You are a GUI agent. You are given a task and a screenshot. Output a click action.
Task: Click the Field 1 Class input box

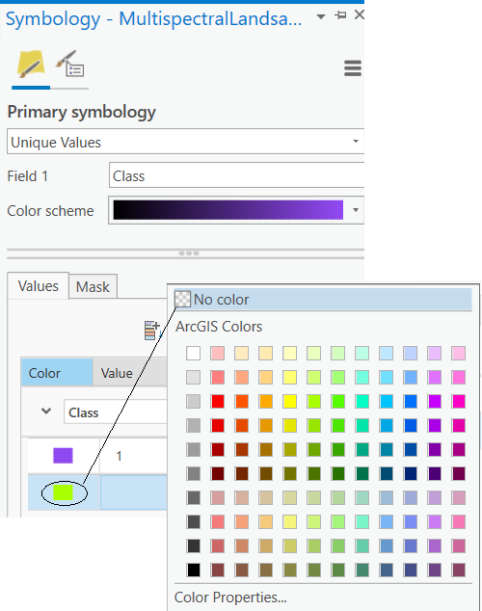pyautogui.click(x=237, y=176)
